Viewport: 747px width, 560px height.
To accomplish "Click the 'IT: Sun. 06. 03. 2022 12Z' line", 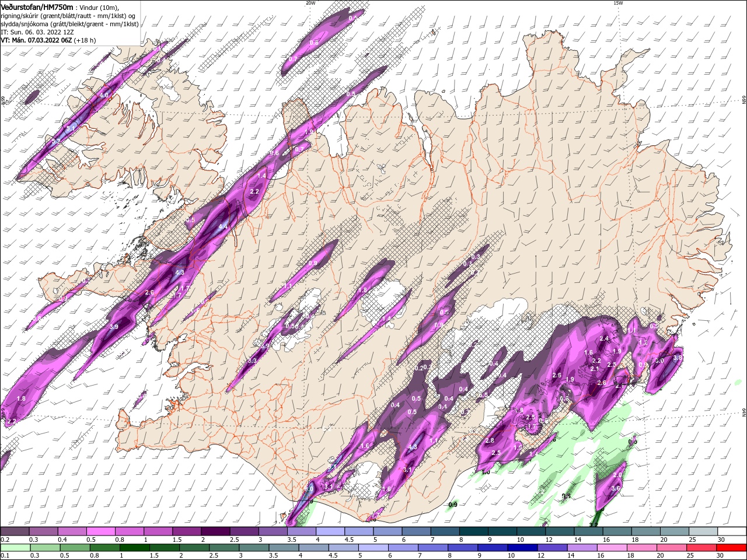I will (37, 32).
